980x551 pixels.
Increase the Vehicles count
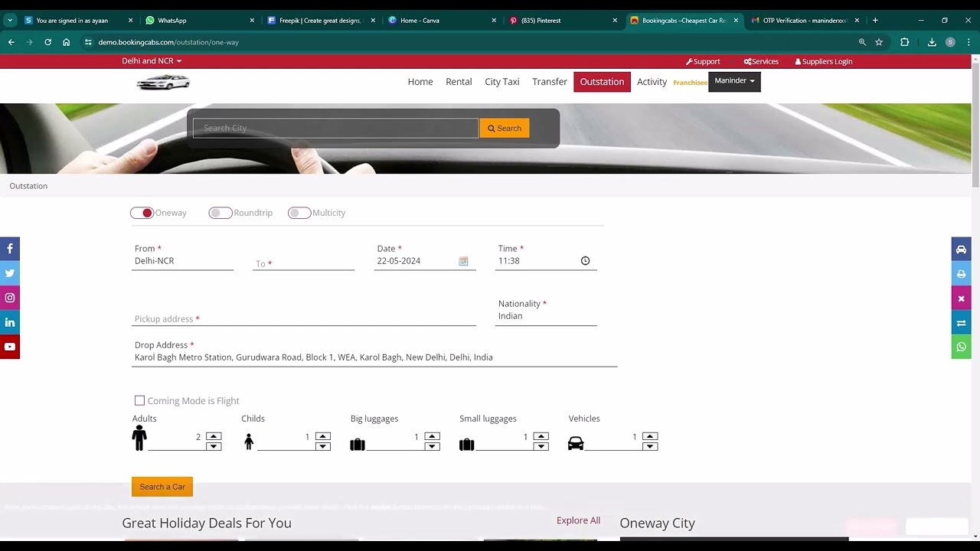(x=650, y=436)
